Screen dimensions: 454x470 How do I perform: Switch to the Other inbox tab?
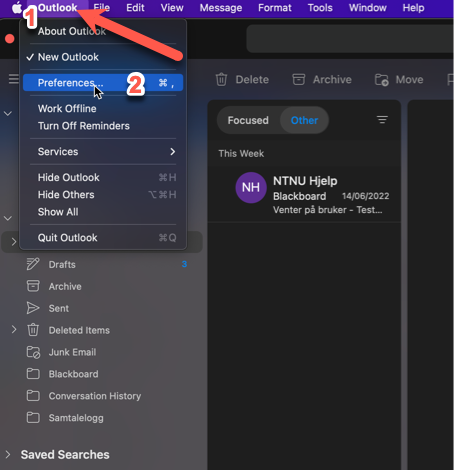(304, 120)
